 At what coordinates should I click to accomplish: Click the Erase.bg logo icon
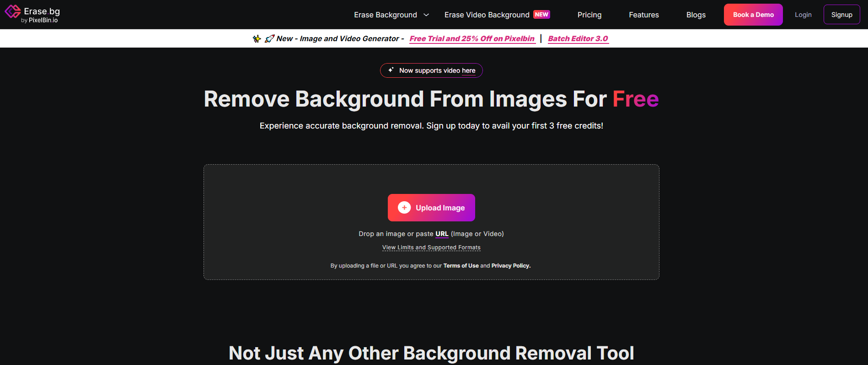pyautogui.click(x=12, y=11)
